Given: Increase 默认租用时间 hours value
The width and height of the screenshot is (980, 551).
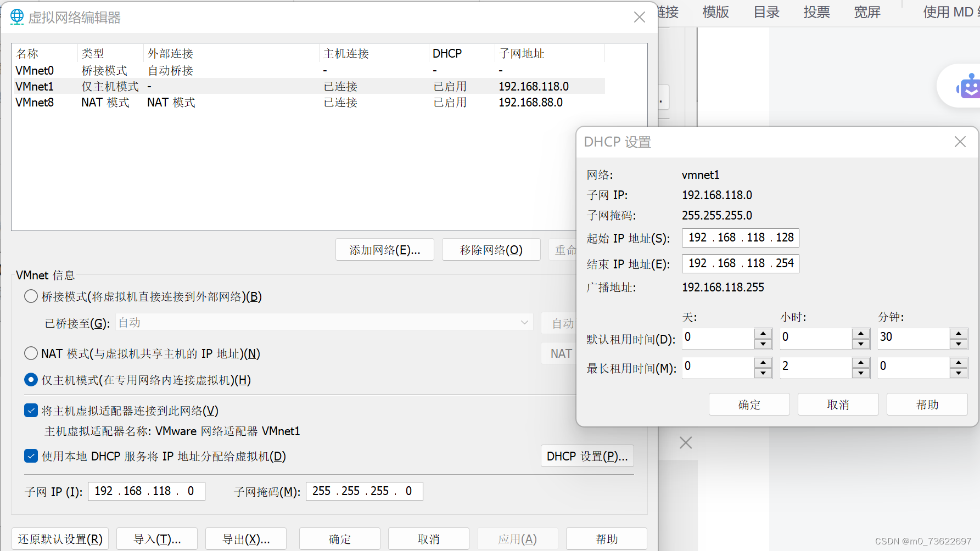Looking at the screenshot, I should pos(861,333).
